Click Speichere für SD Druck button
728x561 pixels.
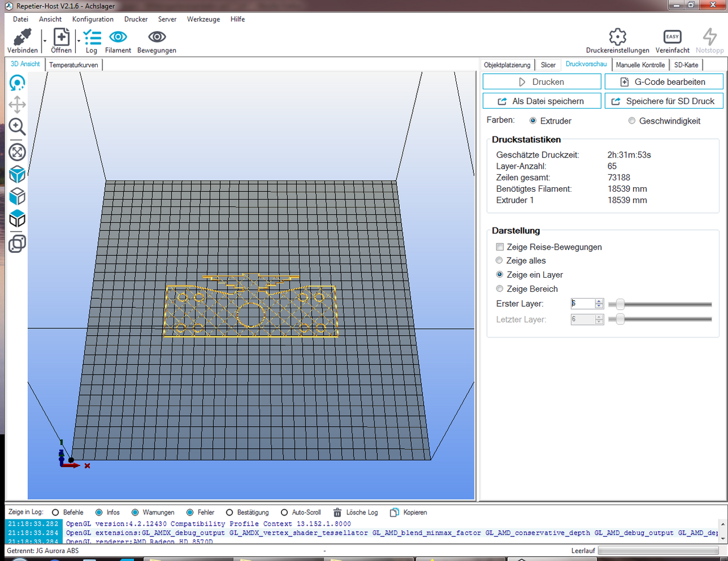pos(664,101)
